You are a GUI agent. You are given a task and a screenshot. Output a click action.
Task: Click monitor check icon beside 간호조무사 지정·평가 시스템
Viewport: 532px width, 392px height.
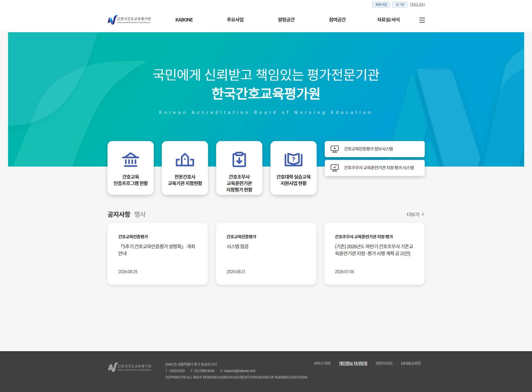tap(335, 168)
